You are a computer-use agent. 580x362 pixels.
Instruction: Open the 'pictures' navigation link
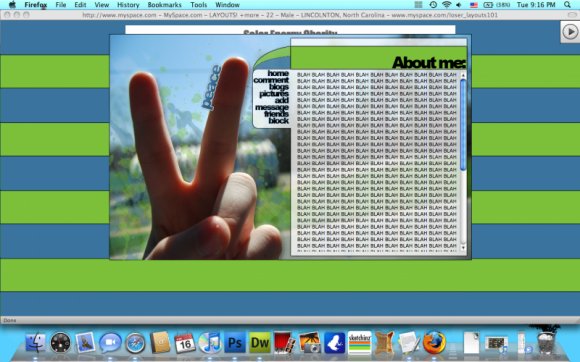click(274, 94)
